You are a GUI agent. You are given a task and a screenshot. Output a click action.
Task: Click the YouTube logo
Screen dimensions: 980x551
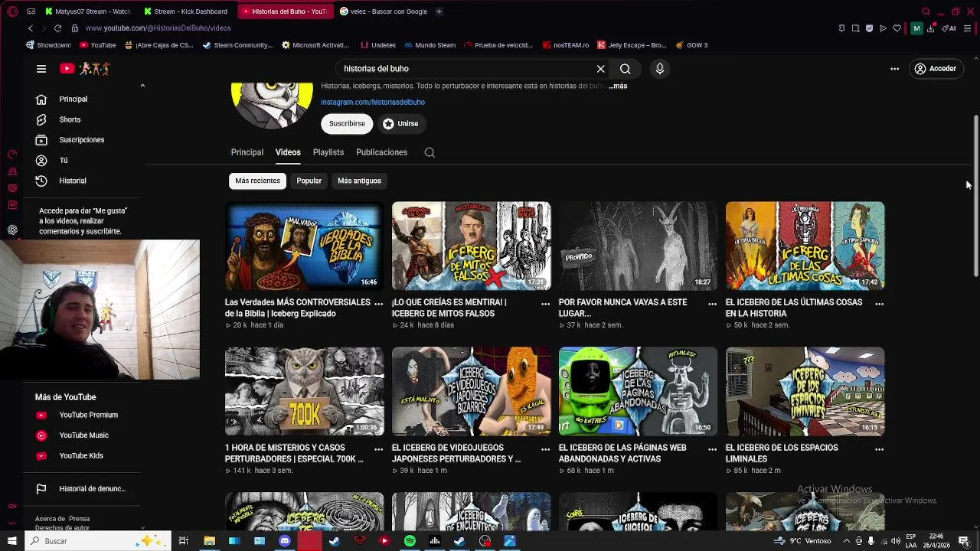[x=85, y=69]
